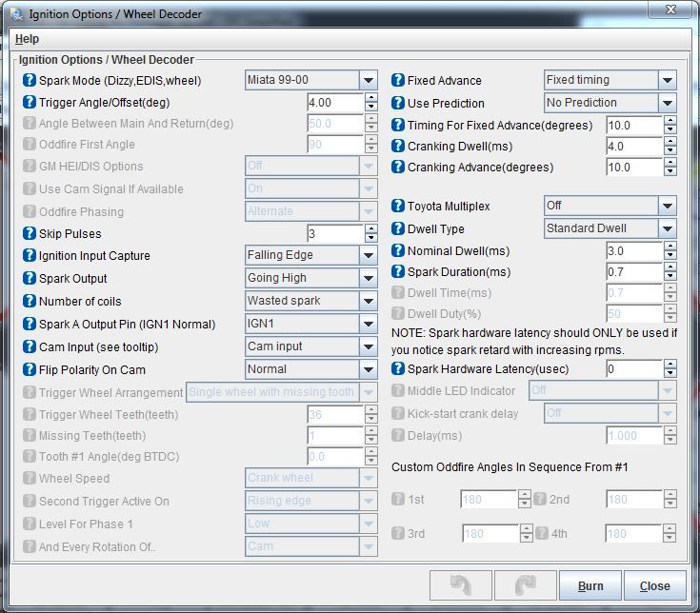Viewport: 700px width, 613px height.
Task: Expand the Number of coils dropdown
Action: pos(368,302)
